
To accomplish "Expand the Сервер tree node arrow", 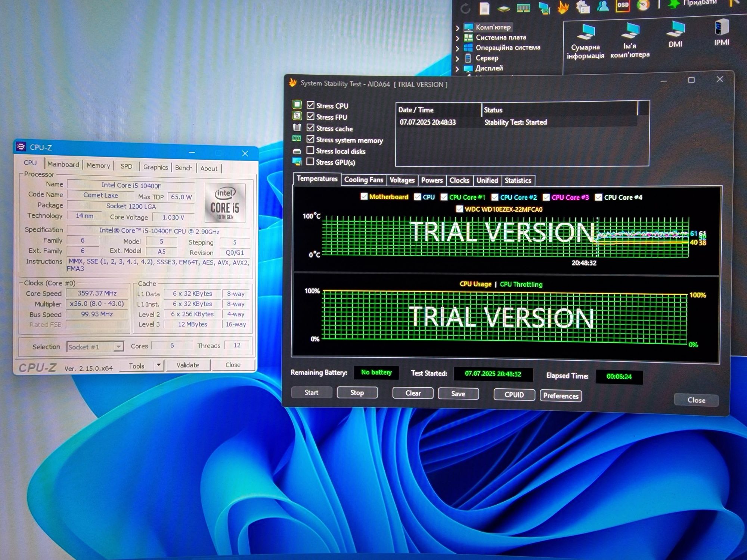I will (458, 59).
